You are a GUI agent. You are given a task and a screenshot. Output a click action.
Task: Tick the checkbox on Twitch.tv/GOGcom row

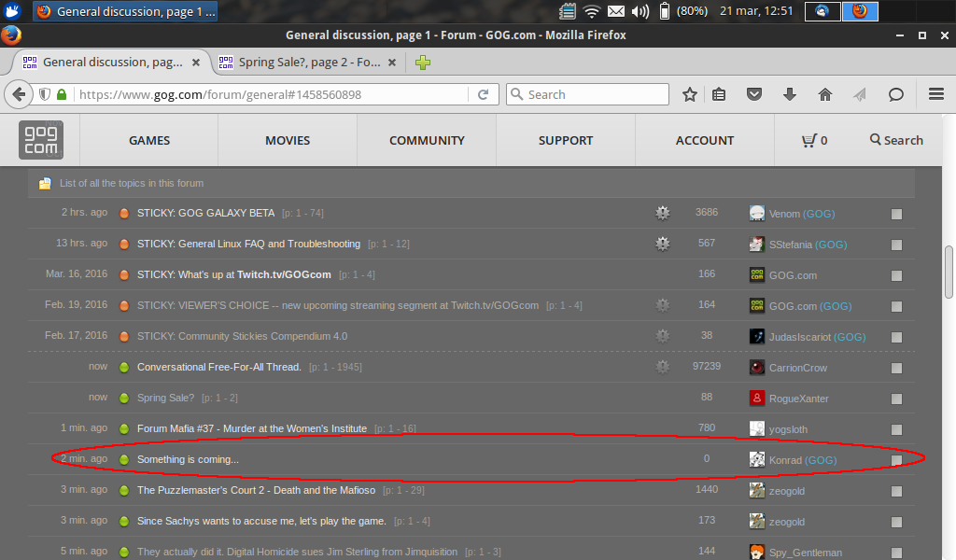tap(896, 275)
